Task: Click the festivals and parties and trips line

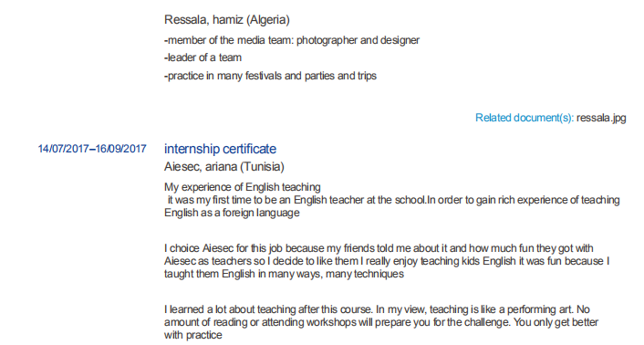Action: tap(270, 76)
